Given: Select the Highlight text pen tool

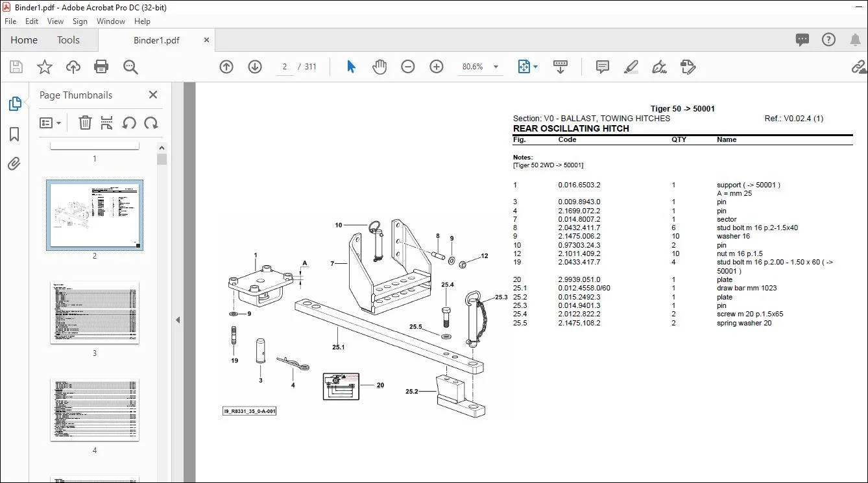Looking at the screenshot, I should tap(631, 67).
